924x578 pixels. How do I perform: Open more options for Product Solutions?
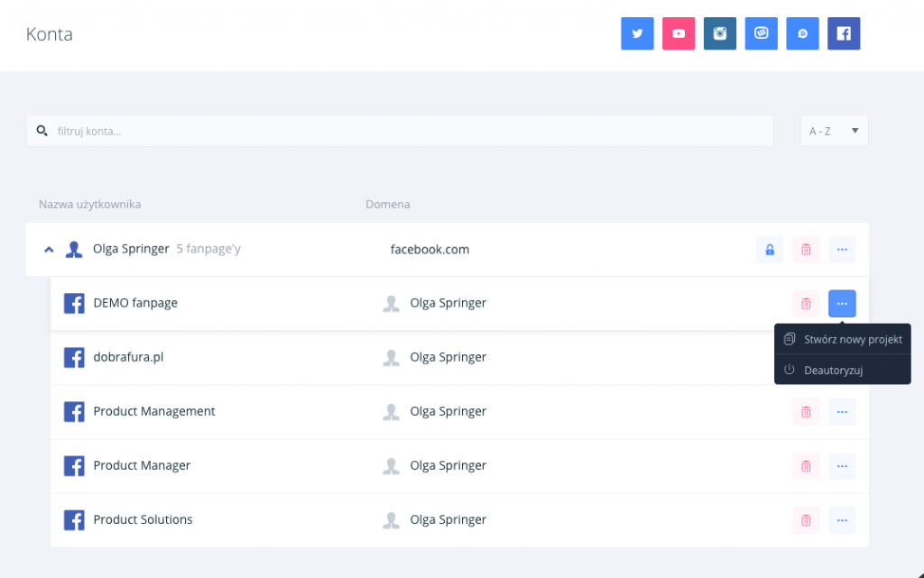[842, 520]
